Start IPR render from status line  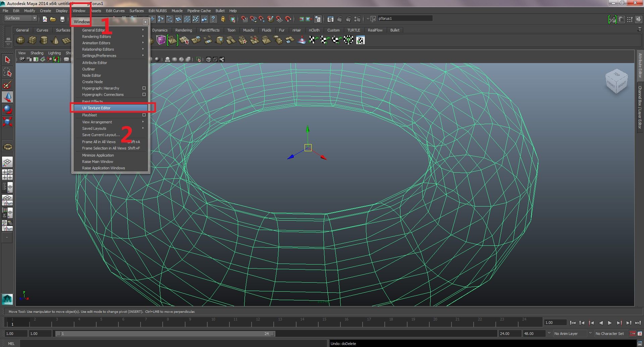(x=349, y=19)
